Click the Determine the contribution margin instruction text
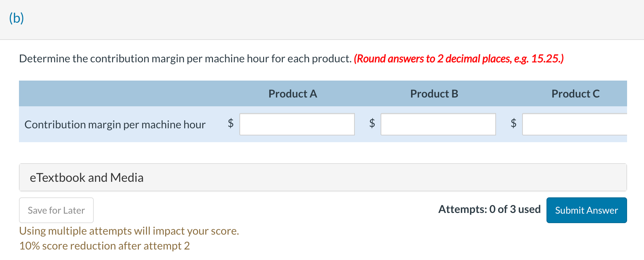Image resolution: width=644 pixels, height=260 pixels. tap(186, 58)
